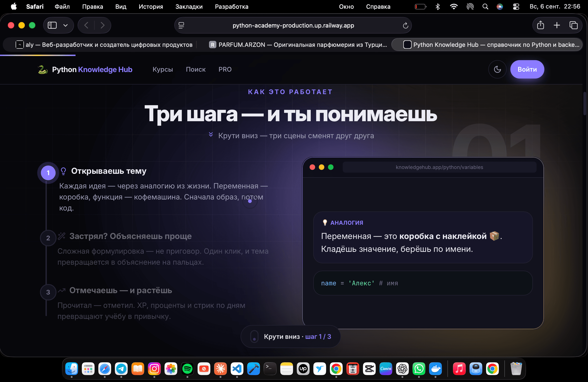Open Spotify from the Dock

pyautogui.click(x=187, y=369)
